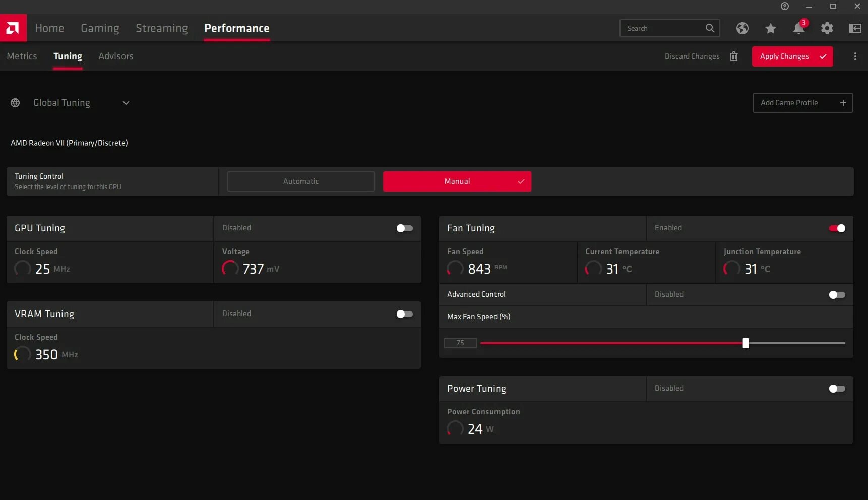This screenshot has height=500, width=868.
Task: Enable the VRAM Tuning toggle
Action: (404, 314)
